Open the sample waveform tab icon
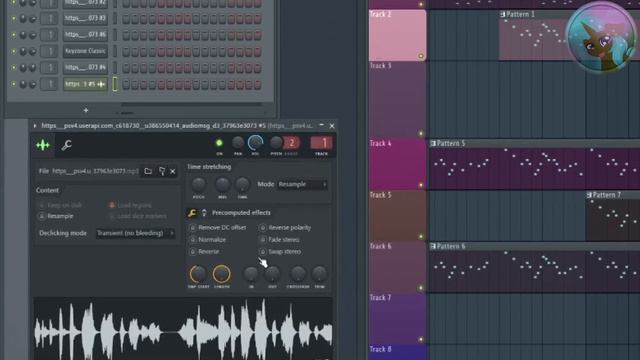640x360 pixels. [x=43, y=145]
